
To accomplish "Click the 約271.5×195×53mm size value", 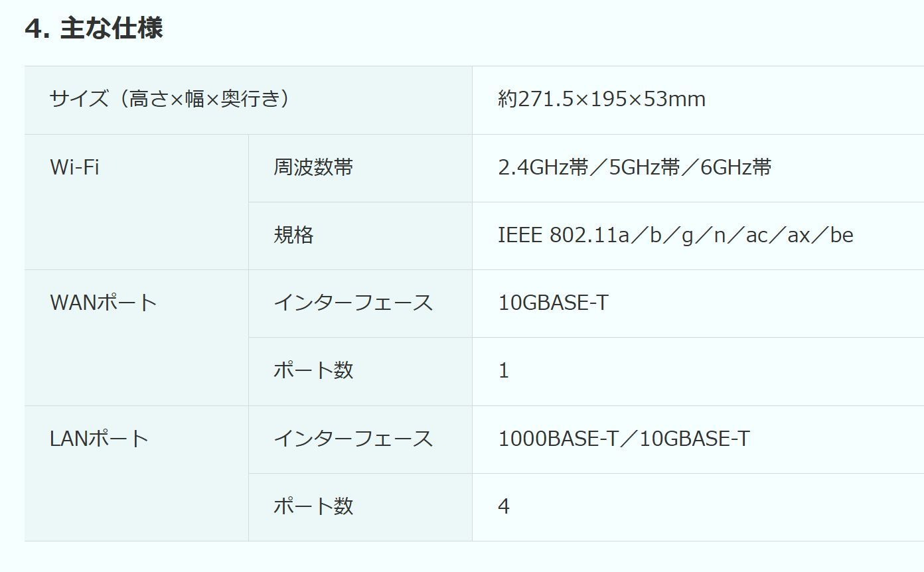I will (601, 100).
